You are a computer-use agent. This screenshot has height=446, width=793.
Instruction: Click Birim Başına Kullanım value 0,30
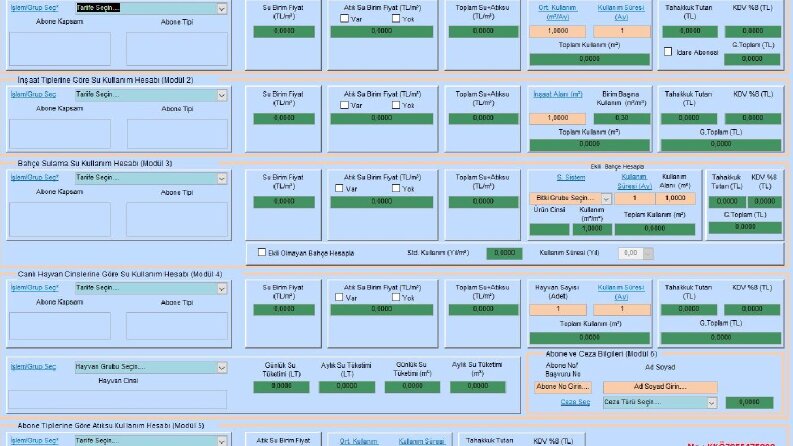click(x=622, y=118)
